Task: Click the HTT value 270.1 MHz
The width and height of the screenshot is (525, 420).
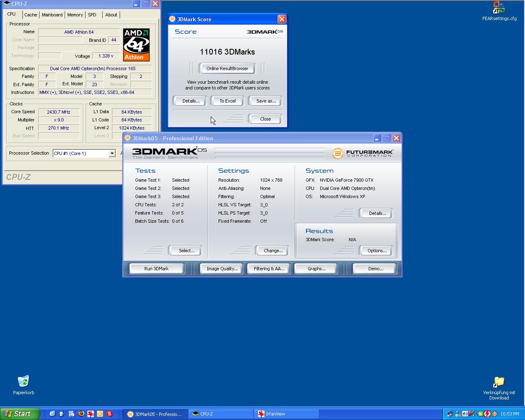Action: point(59,128)
